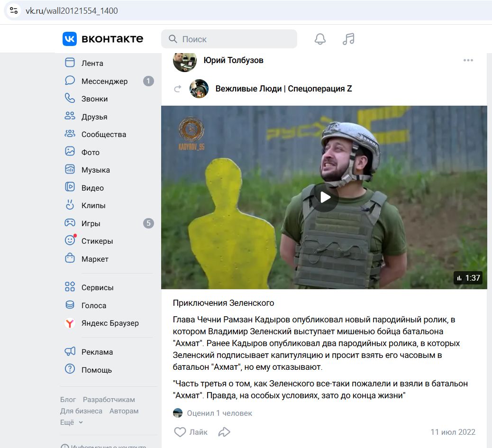This screenshot has height=448, width=492.
Task: Click the search magnifier icon
Action: click(173, 39)
